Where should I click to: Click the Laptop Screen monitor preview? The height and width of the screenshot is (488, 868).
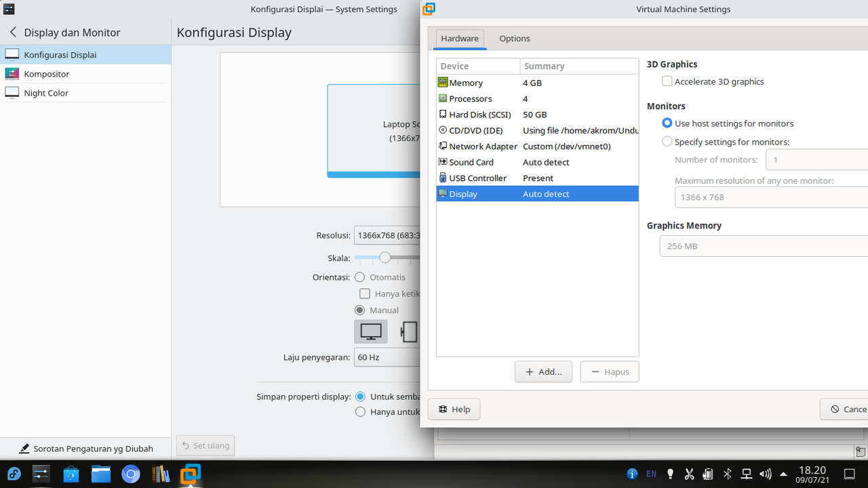point(374,131)
